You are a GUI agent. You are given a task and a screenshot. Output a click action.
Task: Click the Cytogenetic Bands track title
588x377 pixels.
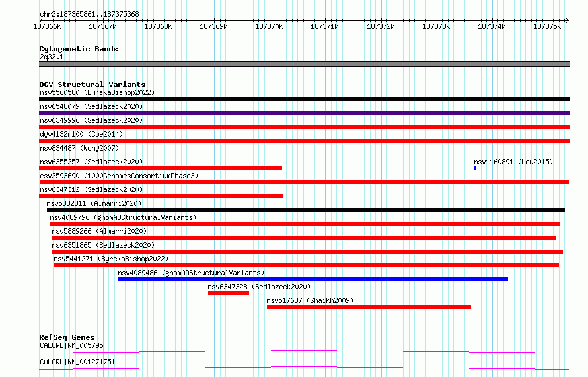coord(79,49)
